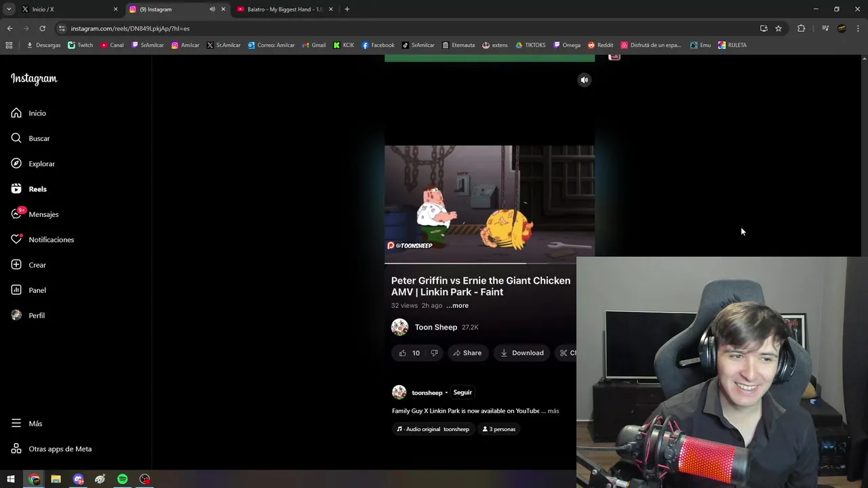Screen dimensions: 868x488
Task: Open Otras apps de Meta
Action: (x=51, y=449)
